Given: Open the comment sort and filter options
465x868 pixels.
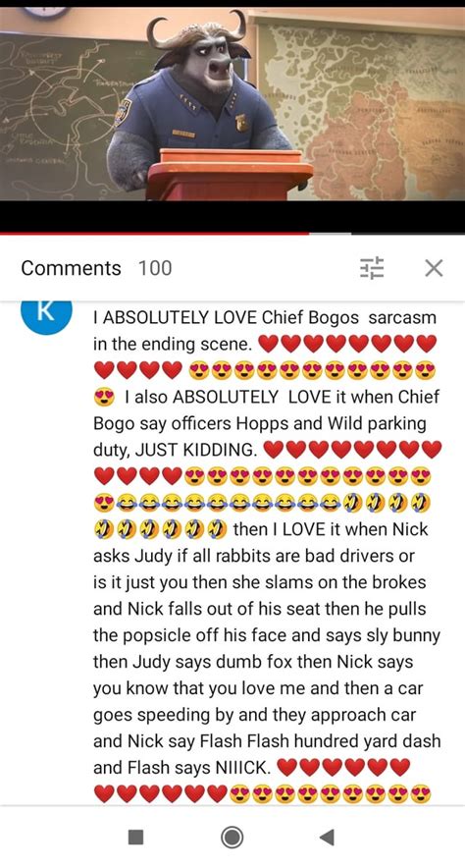Looking at the screenshot, I should (372, 268).
